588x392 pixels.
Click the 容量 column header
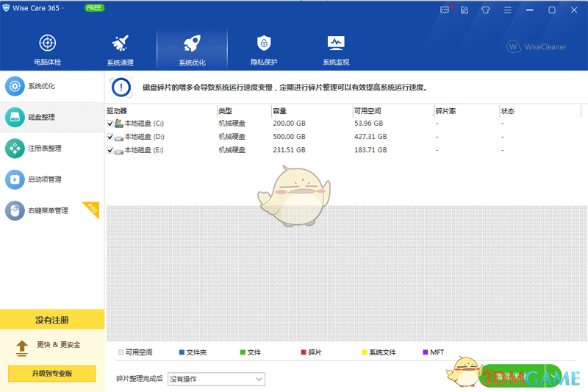pos(280,111)
